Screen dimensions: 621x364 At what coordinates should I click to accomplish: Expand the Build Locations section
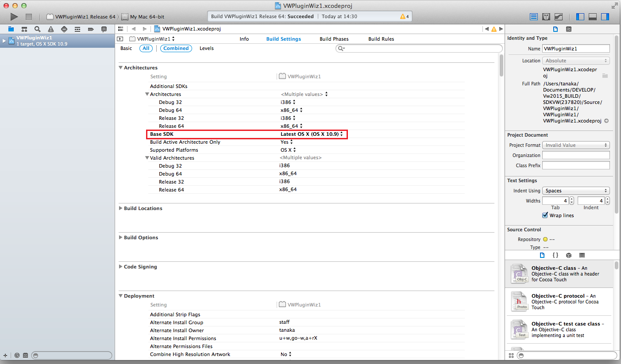click(120, 208)
